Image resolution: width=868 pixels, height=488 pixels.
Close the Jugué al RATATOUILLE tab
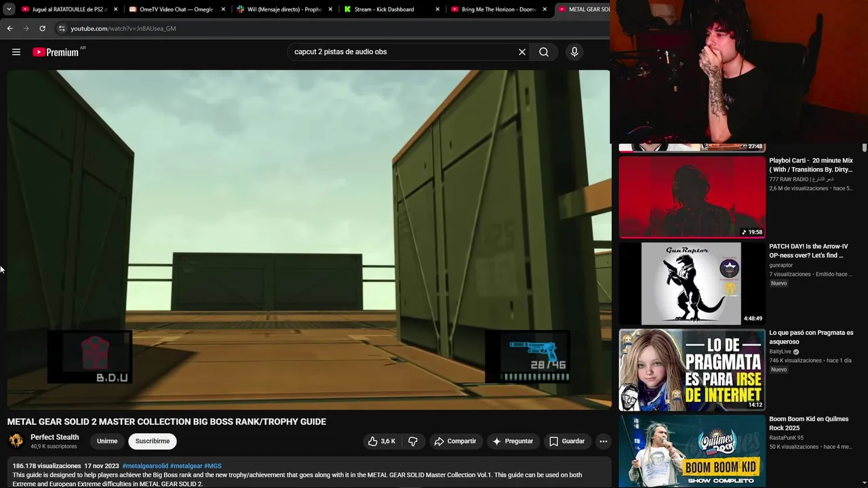click(x=116, y=9)
